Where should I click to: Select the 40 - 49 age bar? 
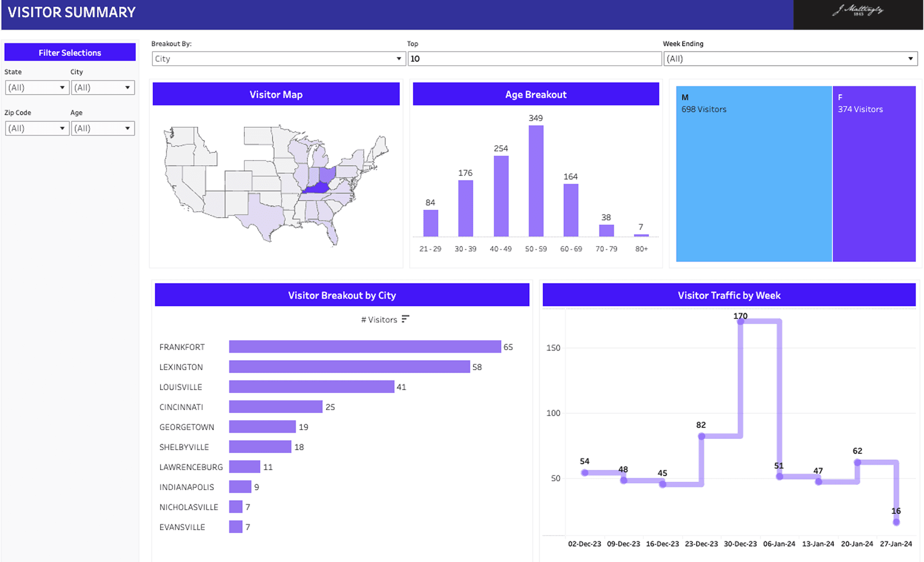coord(501,196)
